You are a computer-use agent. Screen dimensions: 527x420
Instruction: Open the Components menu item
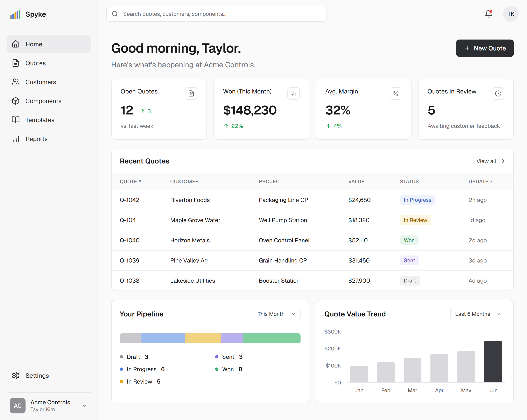point(49,101)
